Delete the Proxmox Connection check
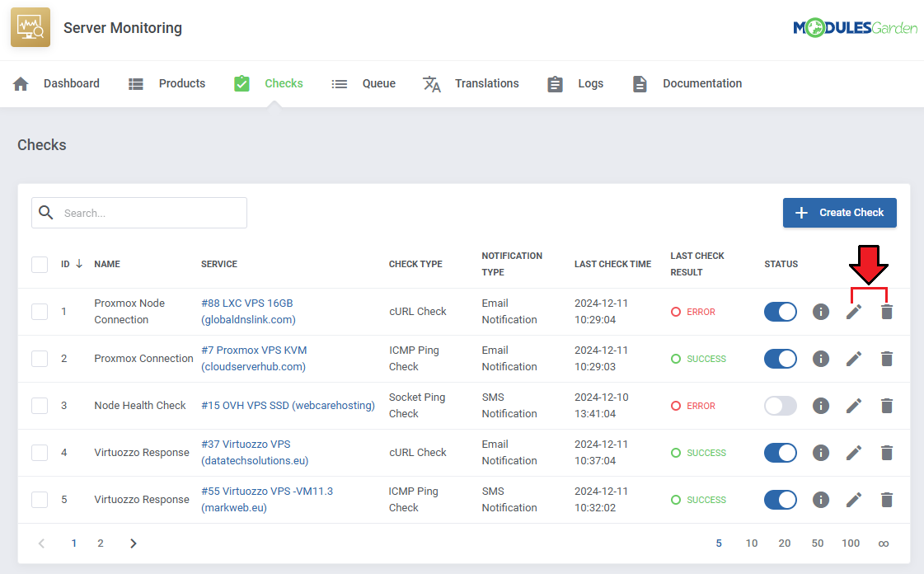Screen dimensions: 924x574 pos(887,359)
